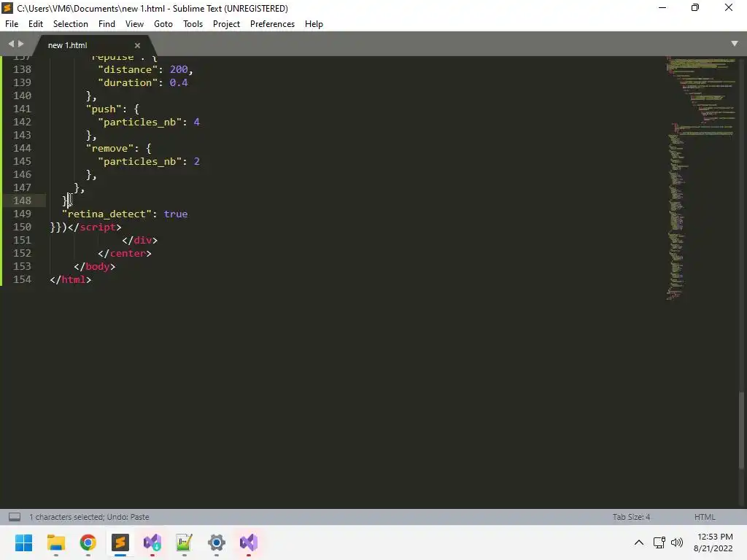Open the Selection menu
Screen dimensions: 747x560
[71, 24]
